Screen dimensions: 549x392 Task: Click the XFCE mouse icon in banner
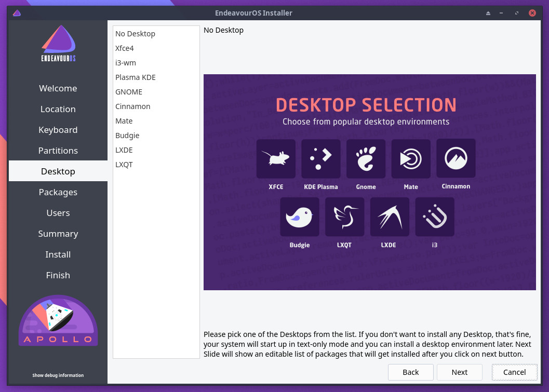276,159
